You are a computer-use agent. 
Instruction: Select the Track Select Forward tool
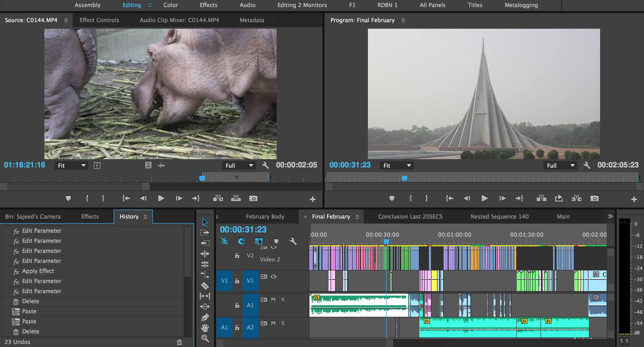tap(205, 232)
